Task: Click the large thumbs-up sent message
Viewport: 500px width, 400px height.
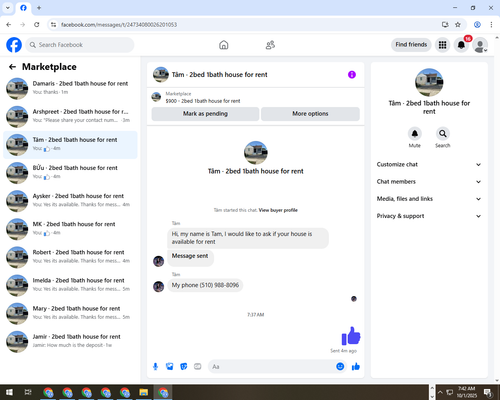Action: (x=351, y=336)
